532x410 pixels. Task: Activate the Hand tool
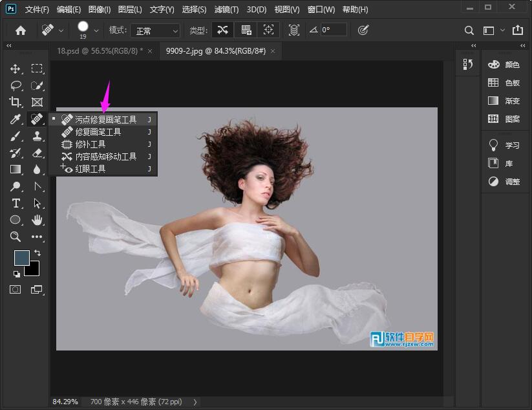point(37,220)
